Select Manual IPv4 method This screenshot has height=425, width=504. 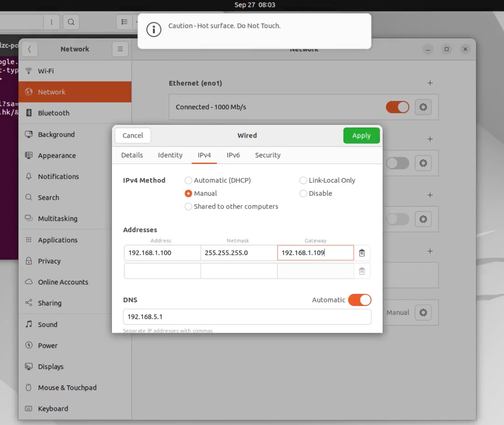point(201,193)
